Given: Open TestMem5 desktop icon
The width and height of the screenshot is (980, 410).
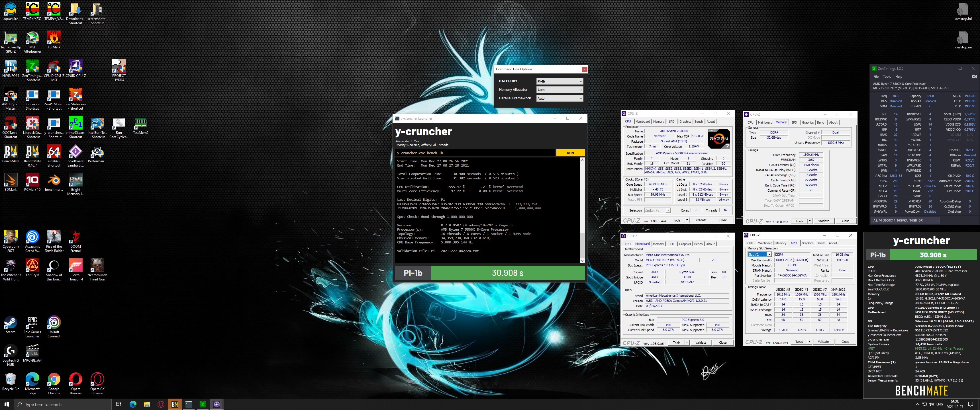Looking at the screenshot, I should tap(140, 126).
